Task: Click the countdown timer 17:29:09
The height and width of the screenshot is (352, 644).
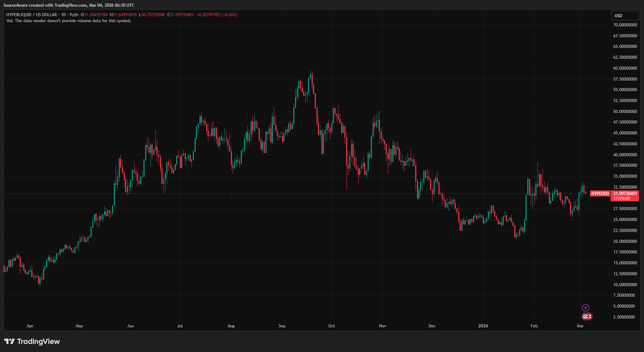Action: (x=621, y=198)
